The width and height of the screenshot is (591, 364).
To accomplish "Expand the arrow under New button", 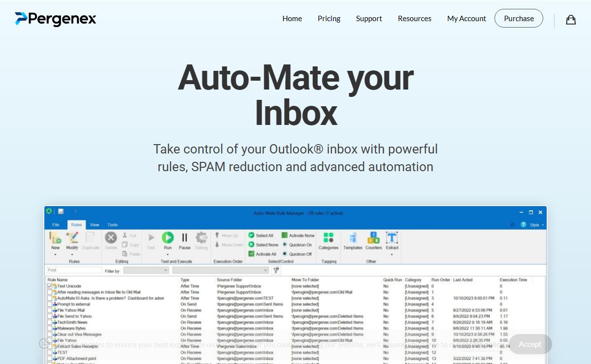I will (56, 255).
